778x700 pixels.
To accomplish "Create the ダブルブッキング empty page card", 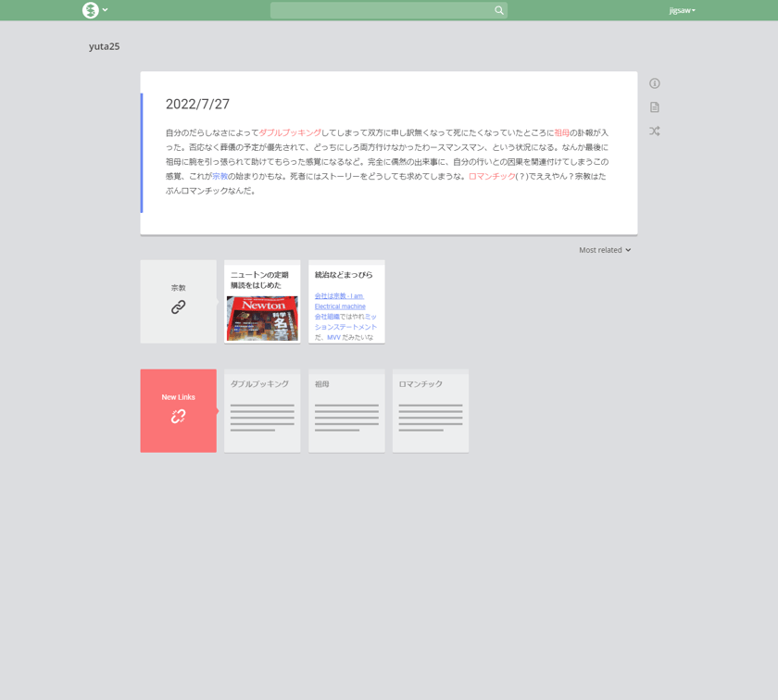I will click(x=262, y=411).
